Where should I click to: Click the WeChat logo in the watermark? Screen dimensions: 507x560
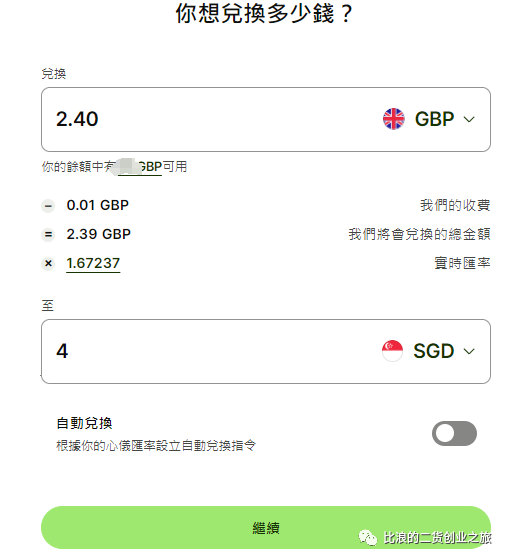coord(368,538)
